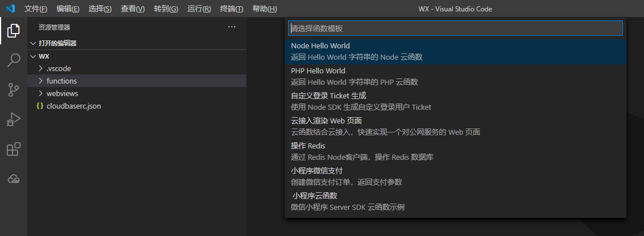Screen dimensions: 644x236
Task: Focus the 请选择函数模板 input box
Action: point(456,28)
